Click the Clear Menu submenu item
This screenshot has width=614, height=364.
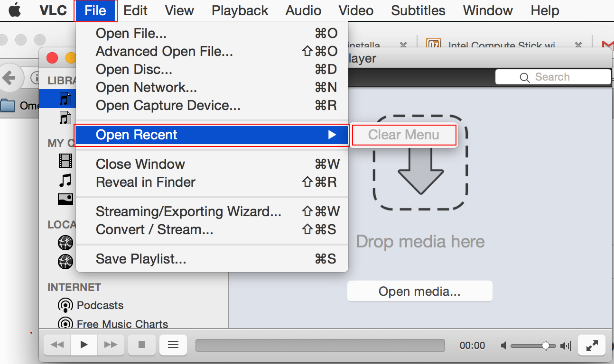[404, 135]
